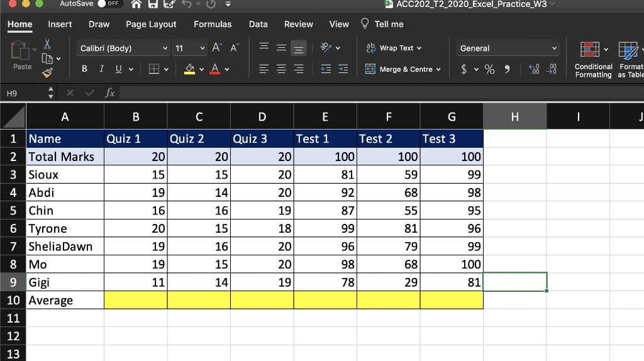Click the Home icon in title bar
Viewport: 644px width, 361px height.
click(136, 4)
